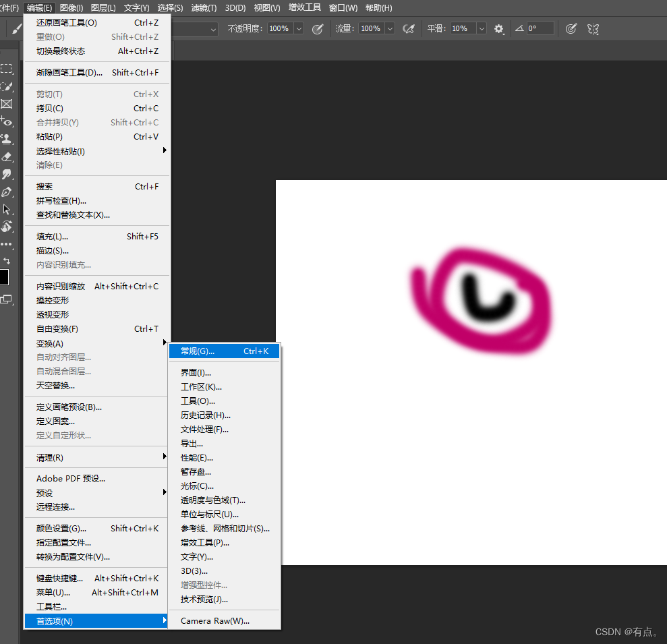Open the Layer (图层) menu
This screenshot has height=644, width=667.
tap(103, 7)
